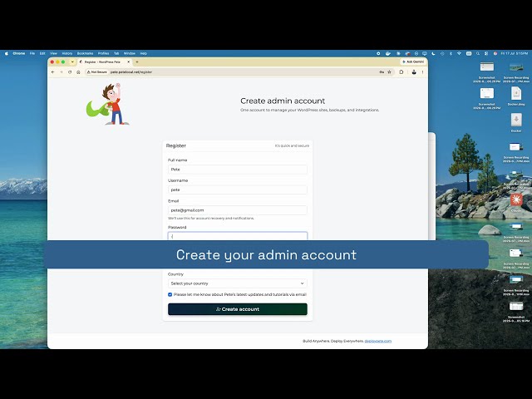The width and height of the screenshot is (532, 399).
Task: Open the History menu
Action: coord(67,53)
